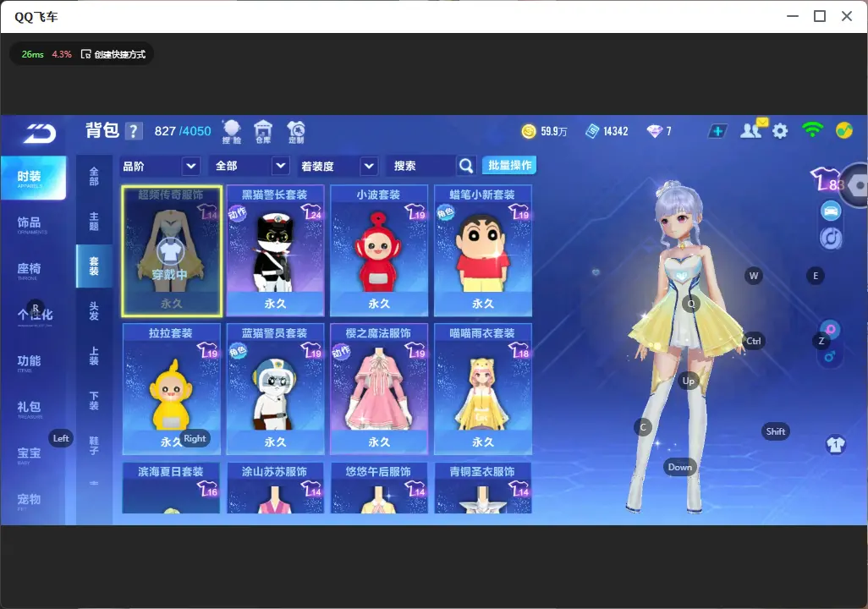The width and height of the screenshot is (868, 609).
Task: Select the 喵喵雨衣套装 outfit card
Action: click(x=483, y=389)
